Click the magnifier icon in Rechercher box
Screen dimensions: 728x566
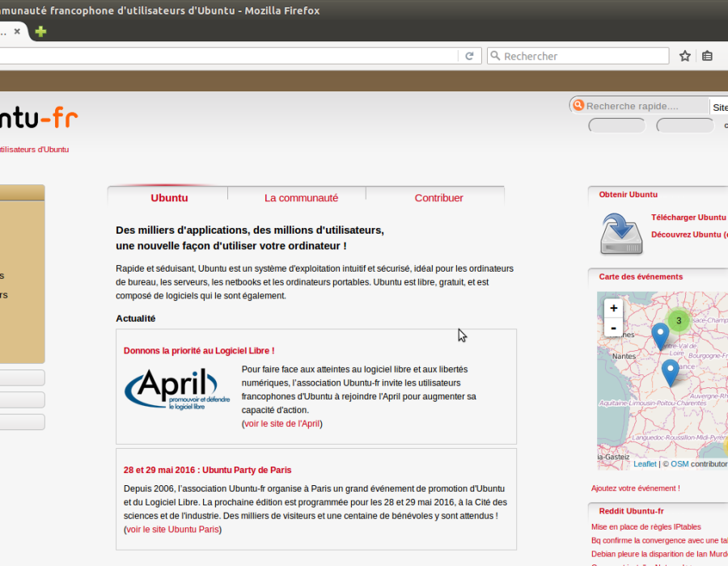(495, 56)
